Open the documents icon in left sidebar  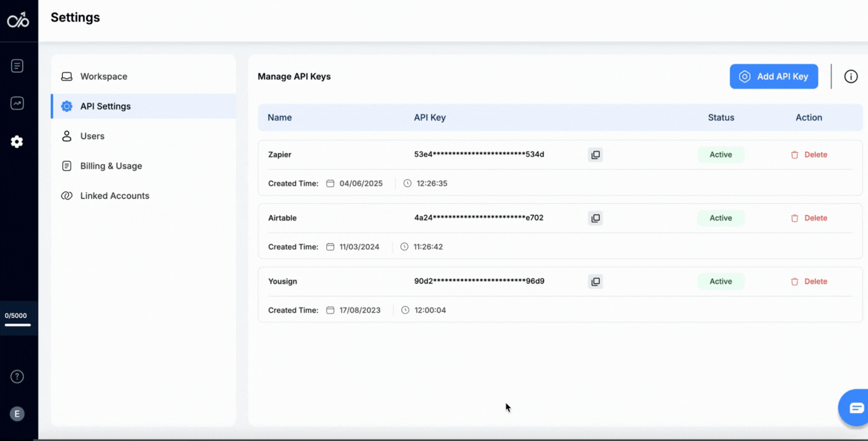[x=17, y=66]
